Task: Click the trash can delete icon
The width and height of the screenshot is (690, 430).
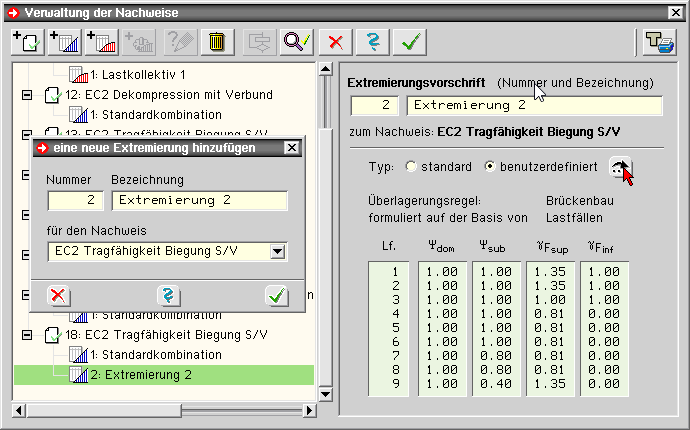Action: [215, 42]
